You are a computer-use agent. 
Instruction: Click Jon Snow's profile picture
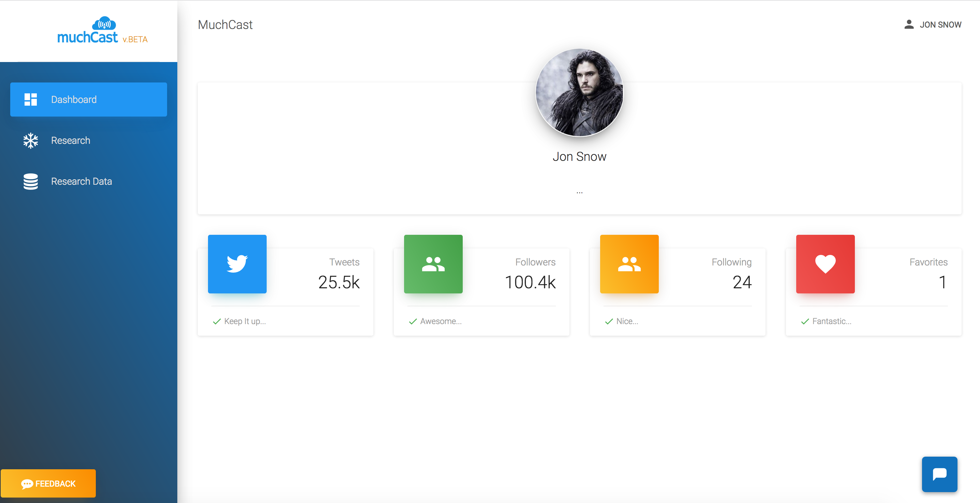(x=579, y=92)
